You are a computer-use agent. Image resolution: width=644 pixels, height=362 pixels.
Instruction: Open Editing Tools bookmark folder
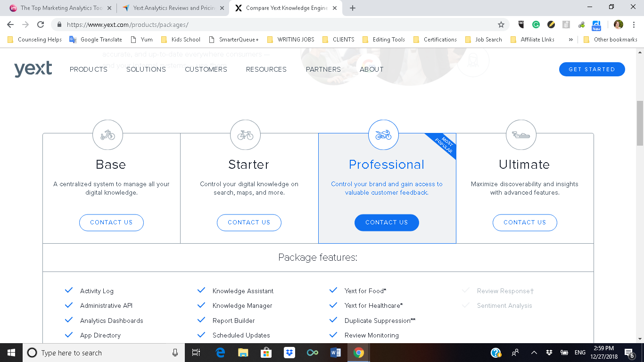383,40
